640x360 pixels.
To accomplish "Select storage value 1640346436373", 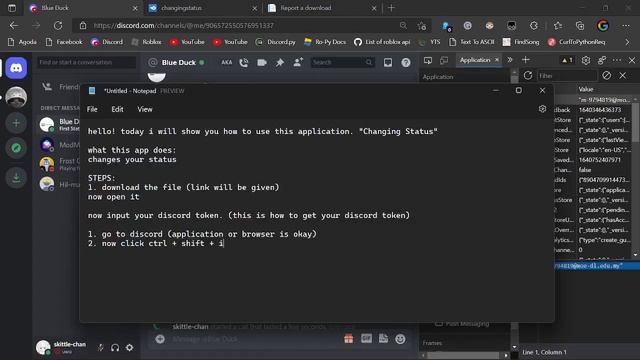I will pyautogui.click(x=600, y=110).
